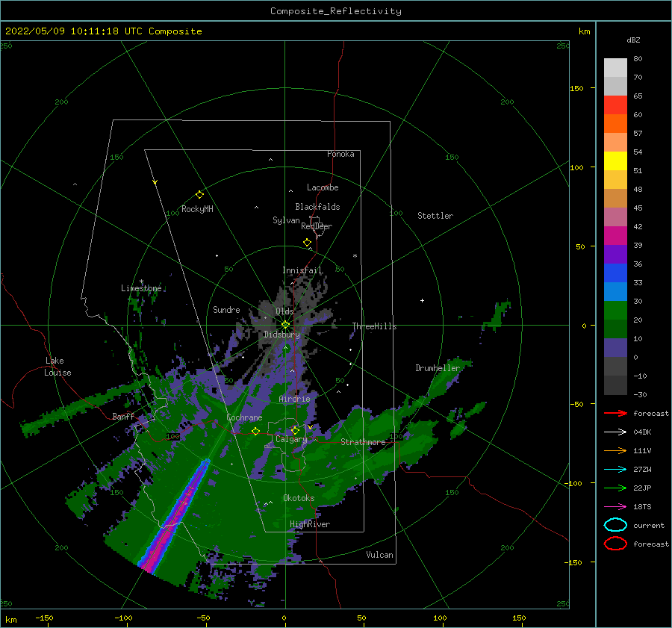Click the Sylvan label

(x=286, y=220)
